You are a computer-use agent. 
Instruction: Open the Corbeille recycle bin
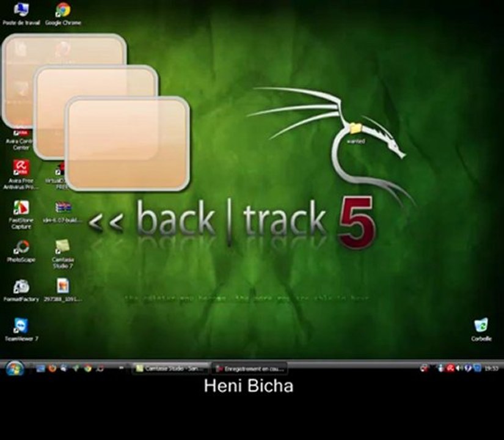coord(481,329)
